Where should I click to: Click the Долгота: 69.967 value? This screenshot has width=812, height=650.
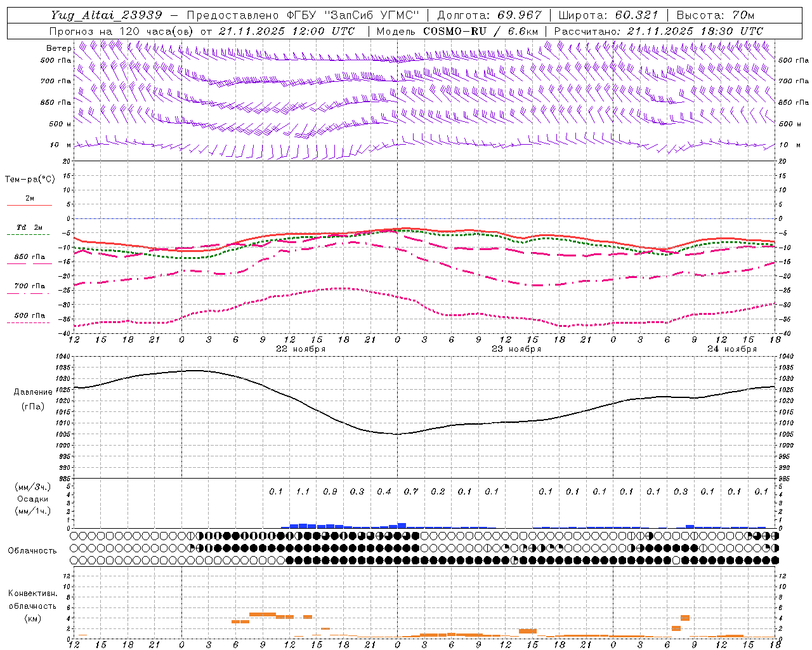[490, 15]
